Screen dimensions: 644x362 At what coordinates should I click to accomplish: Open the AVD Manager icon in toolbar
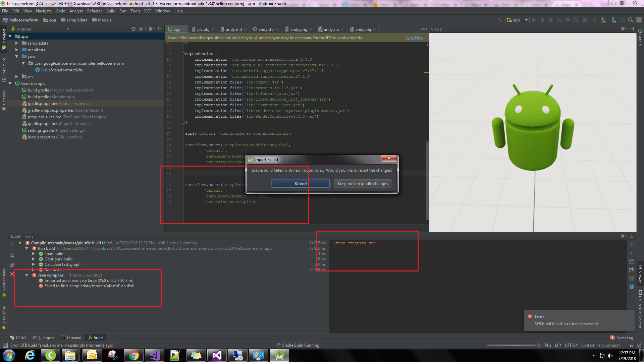tap(603, 20)
